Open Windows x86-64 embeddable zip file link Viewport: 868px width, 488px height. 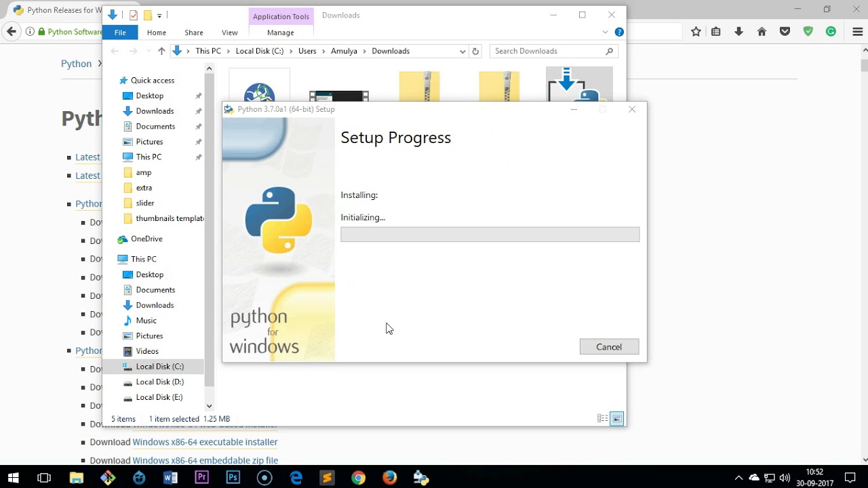pos(205,460)
